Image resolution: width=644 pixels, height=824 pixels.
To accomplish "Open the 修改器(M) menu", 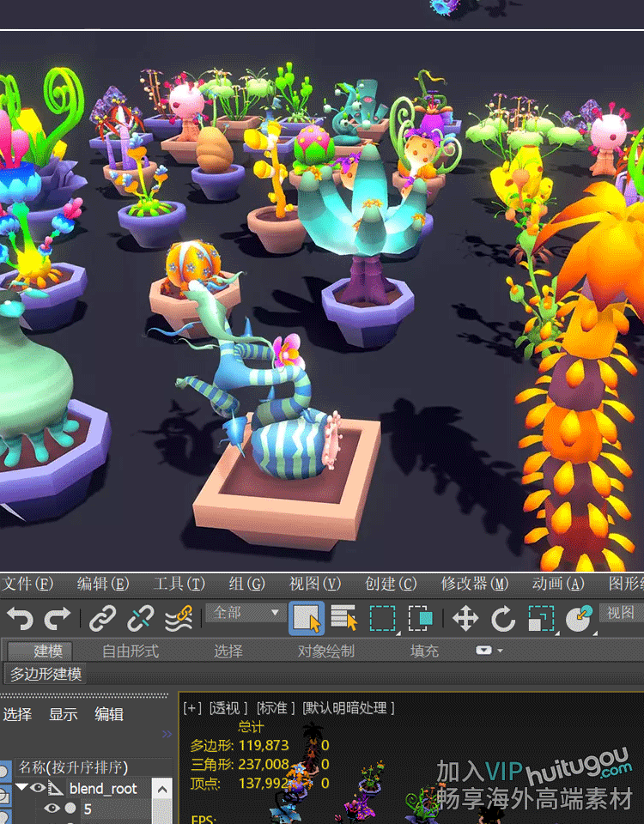I will click(x=475, y=584).
